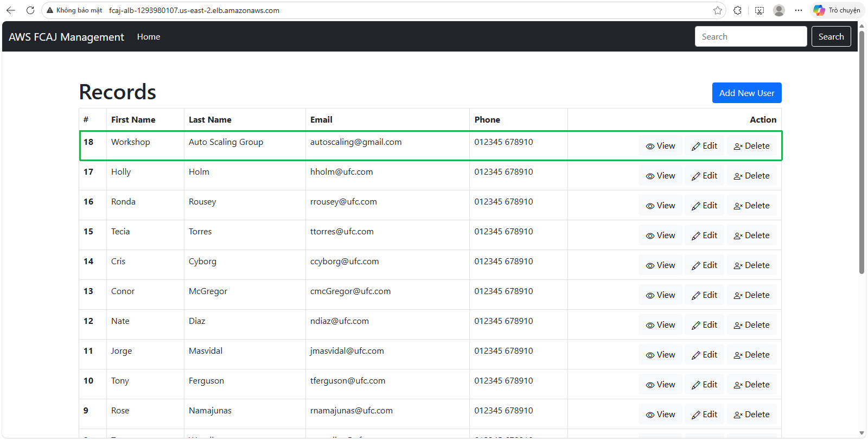Edit Conor McGregor record
The image size is (868, 440).
tap(704, 295)
